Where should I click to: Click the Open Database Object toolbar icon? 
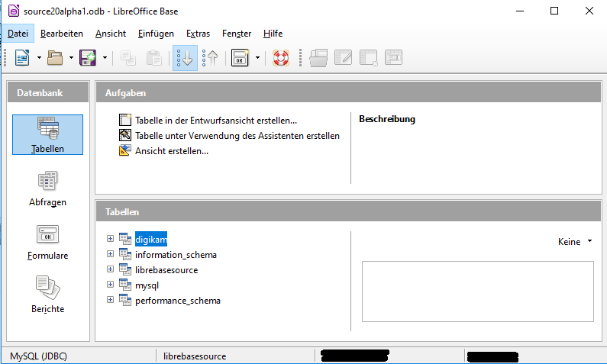(x=318, y=58)
